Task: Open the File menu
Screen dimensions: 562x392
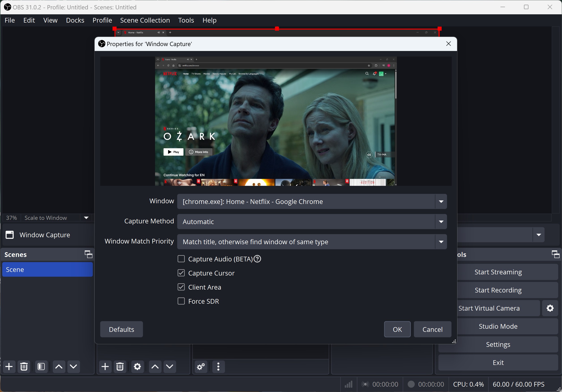Action: (10, 20)
